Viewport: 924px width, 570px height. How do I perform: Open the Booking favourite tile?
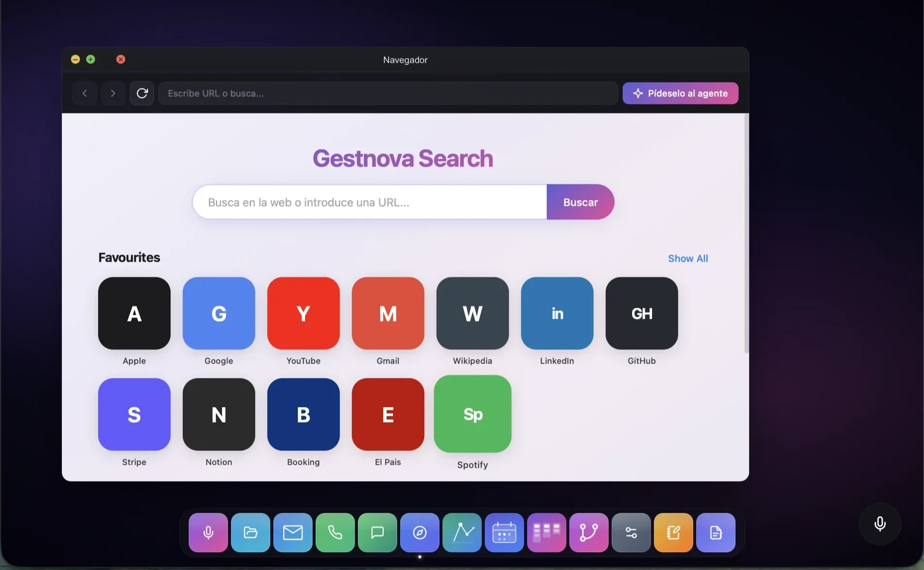coord(304,414)
